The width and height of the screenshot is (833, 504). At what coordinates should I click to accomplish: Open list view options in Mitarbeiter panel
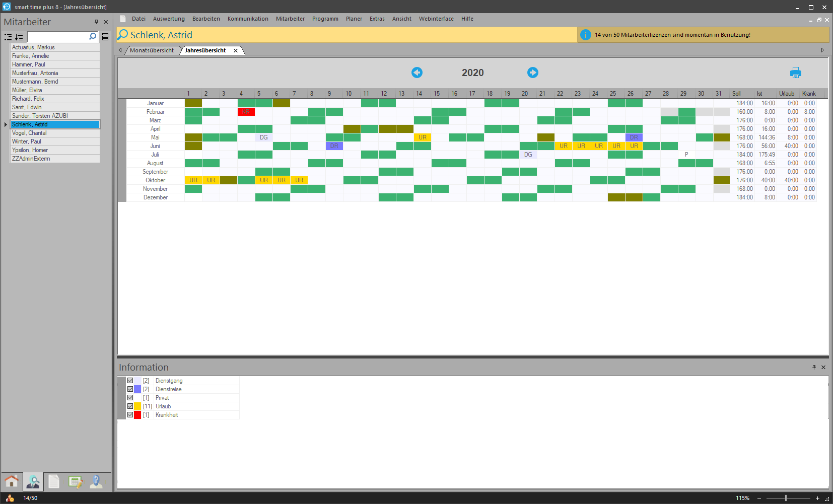click(105, 37)
